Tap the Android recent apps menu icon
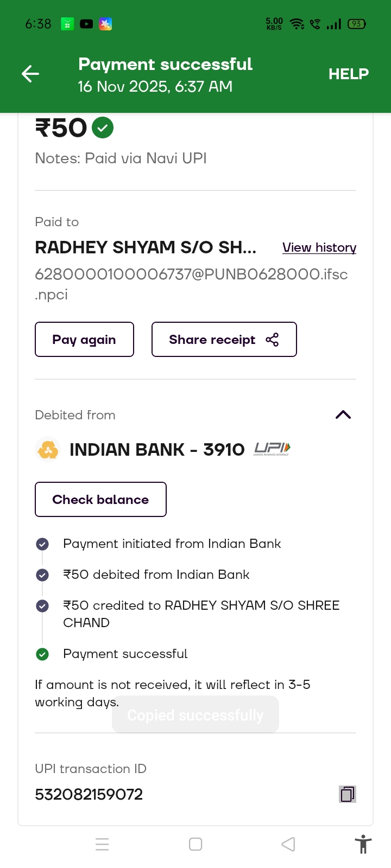This screenshot has height=868, width=391. point(102,844)
